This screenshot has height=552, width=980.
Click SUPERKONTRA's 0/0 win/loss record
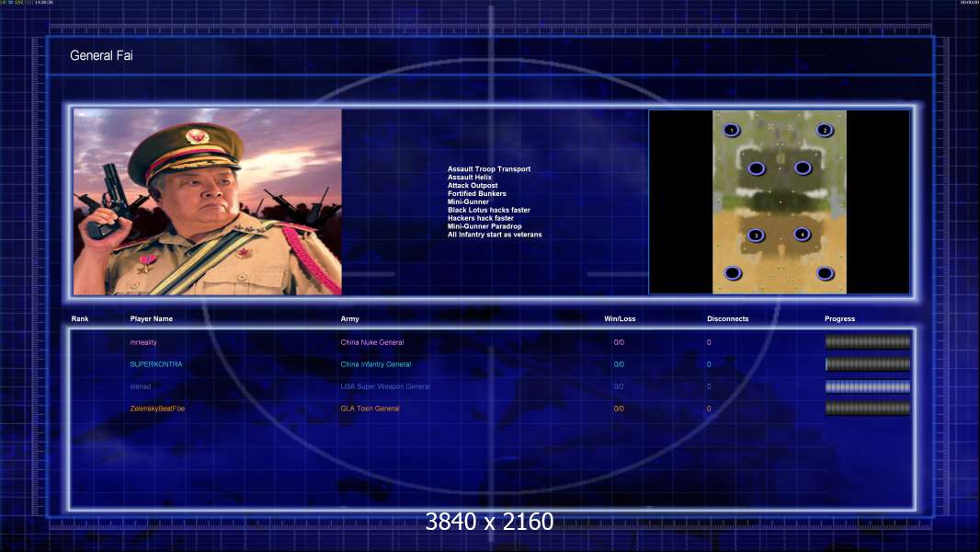[619, 363]
